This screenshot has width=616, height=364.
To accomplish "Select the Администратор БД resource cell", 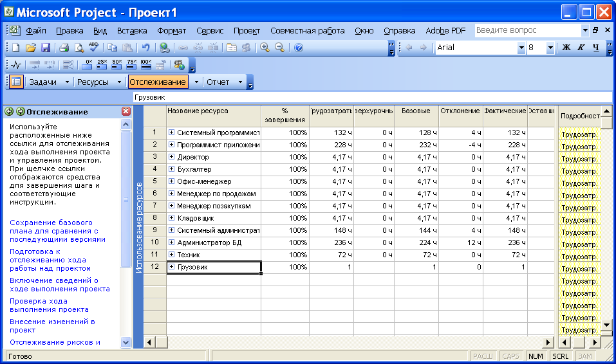I will [x=214, y=242].
